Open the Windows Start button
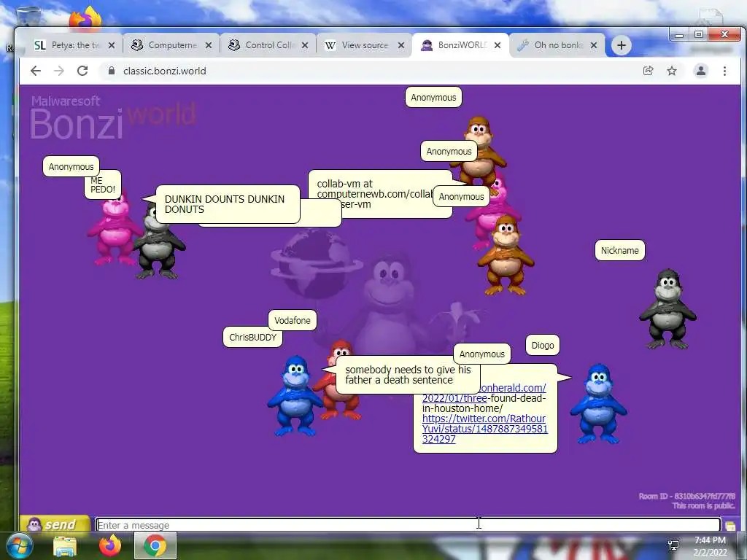The width and height of the screenshot is (747, 560). coord(20,546)
